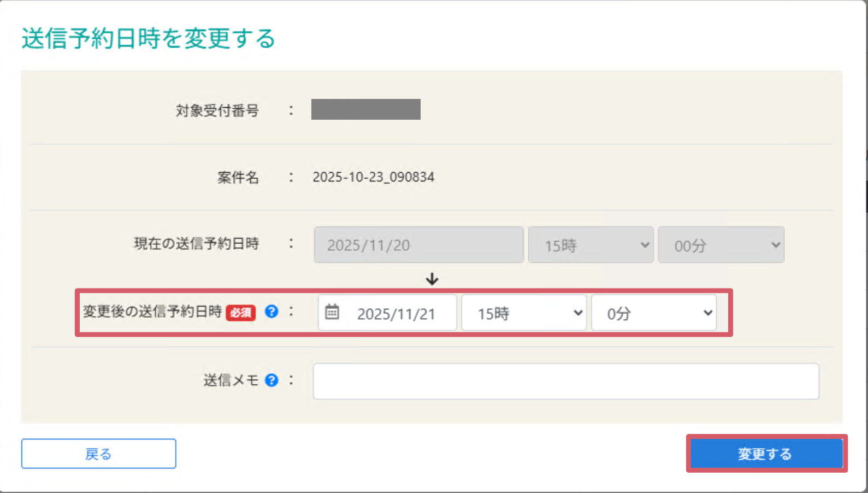
Task: Click the help icon beside 変更後の送信予約日時
Action: coord(271,312)
